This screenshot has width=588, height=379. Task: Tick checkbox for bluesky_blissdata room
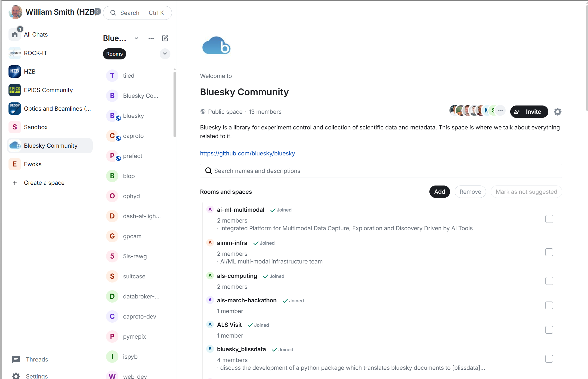(x=549, y=359)
